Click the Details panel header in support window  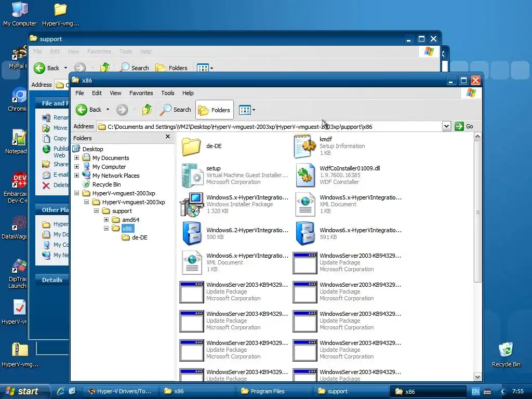[52, 280]
